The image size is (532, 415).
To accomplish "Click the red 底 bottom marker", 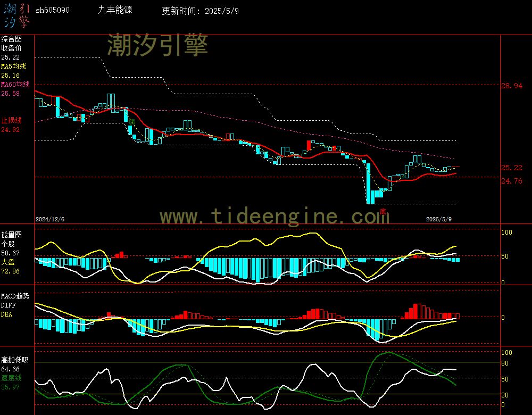I will 383,212.
